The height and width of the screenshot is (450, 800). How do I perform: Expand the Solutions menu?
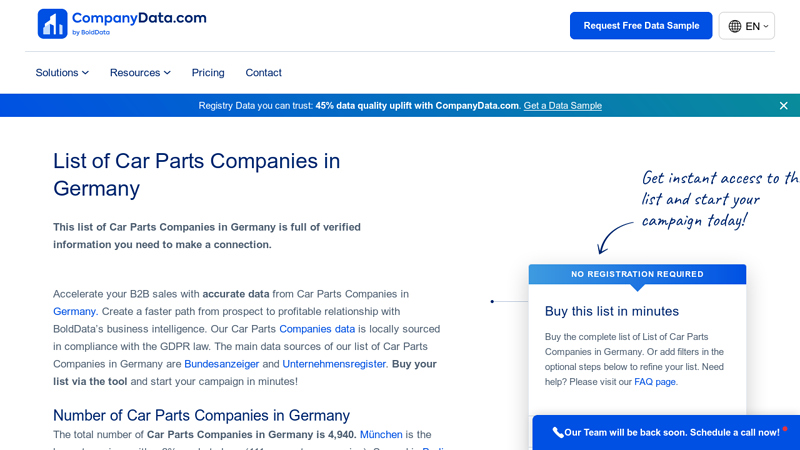[x=62, y=72]
